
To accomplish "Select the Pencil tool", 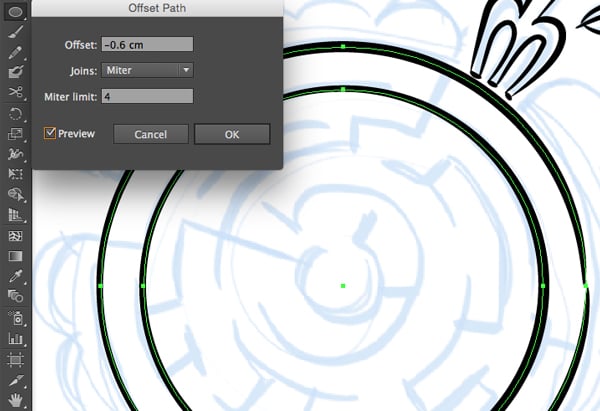I will click(15, 52).
